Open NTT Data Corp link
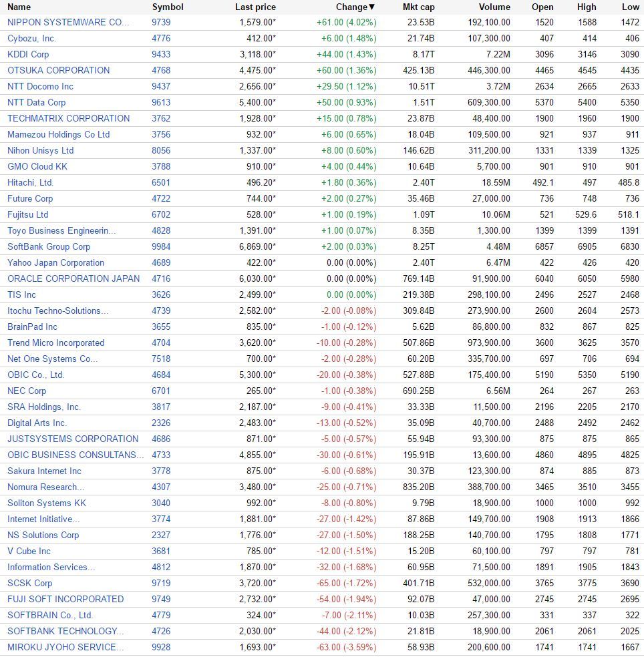 coord(37,102)
